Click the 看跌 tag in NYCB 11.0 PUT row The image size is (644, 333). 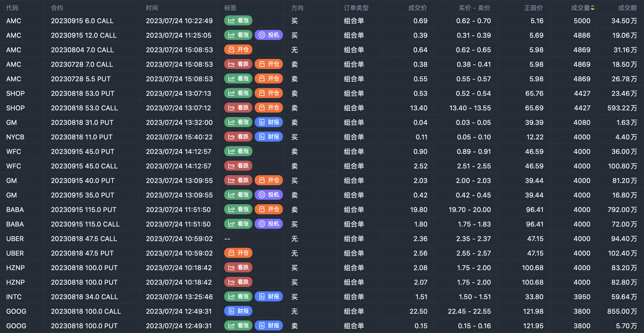coord(238,137)
